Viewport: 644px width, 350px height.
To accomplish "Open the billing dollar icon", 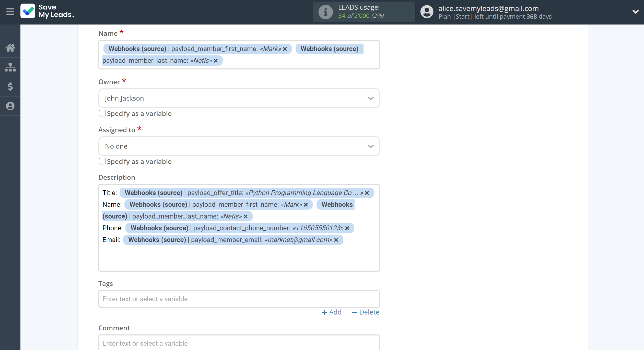I will pos(10,87).
